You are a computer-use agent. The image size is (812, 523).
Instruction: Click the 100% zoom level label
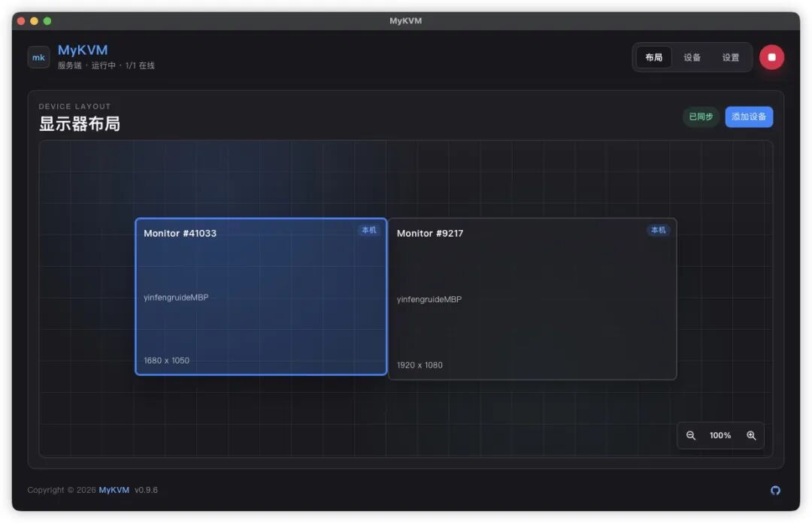[720, 436]
